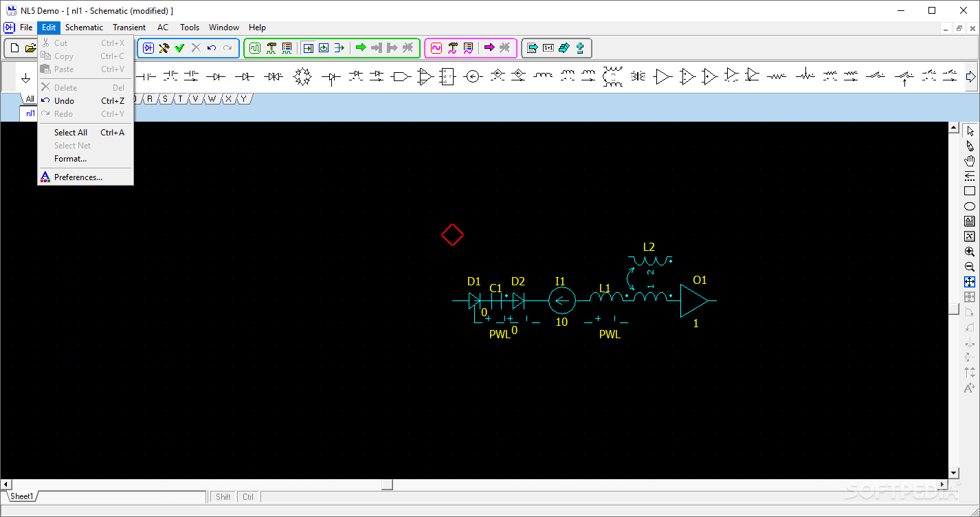980x517 pixels.
Task: Place a ground symbol component
Action: tap(26, 77)
